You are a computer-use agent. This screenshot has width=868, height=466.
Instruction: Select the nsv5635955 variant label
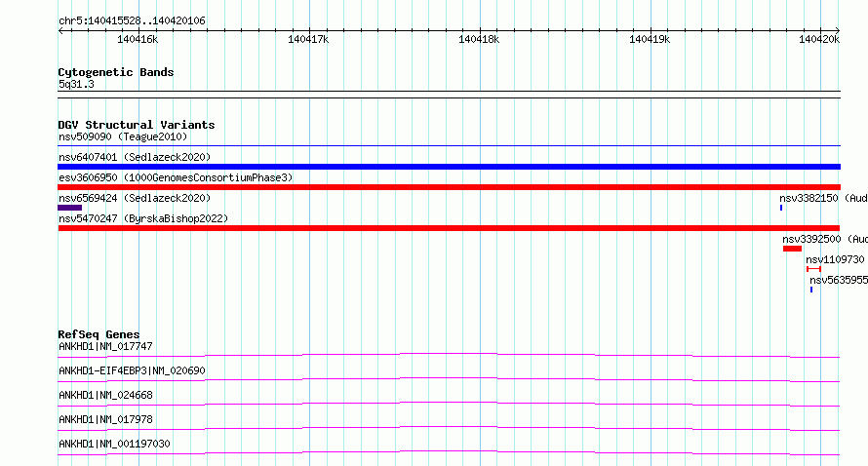[x=839, y=280]
